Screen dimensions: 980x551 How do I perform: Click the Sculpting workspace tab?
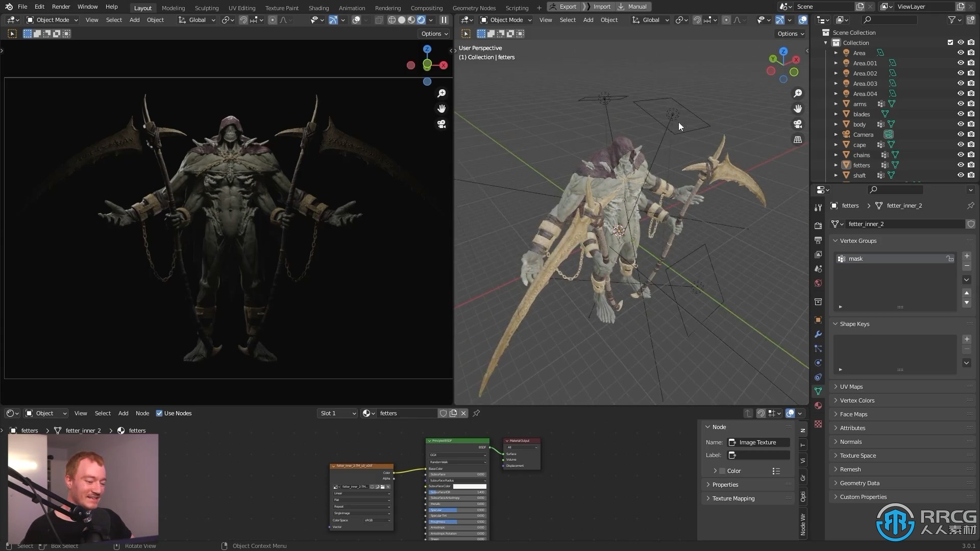tap(206, 7)
